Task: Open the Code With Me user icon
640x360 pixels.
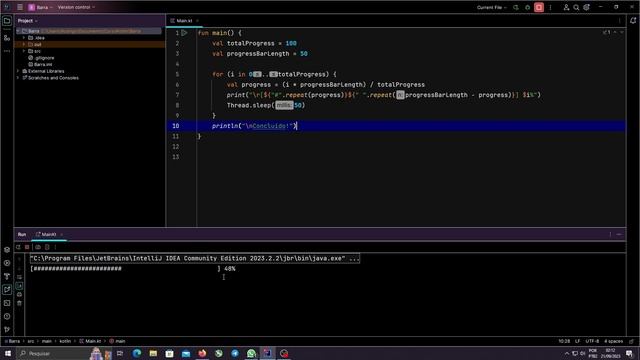Action: click(566, 7)
